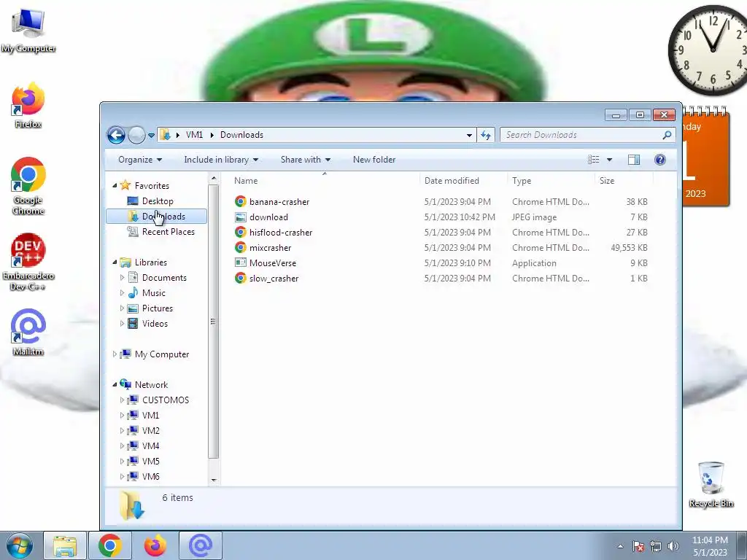Toggle the preview pane
Image resolution: width=747 pixels, height=560 pixels.
tap(634, 160)
